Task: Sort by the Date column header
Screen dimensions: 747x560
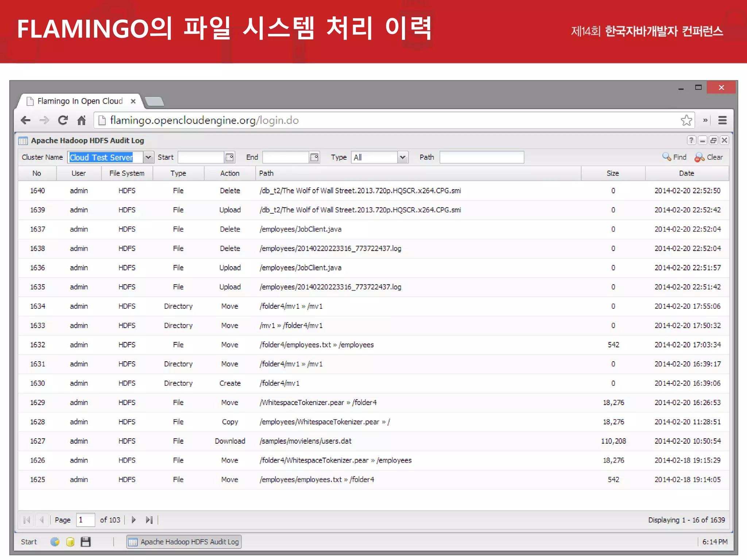Action: 687,174
